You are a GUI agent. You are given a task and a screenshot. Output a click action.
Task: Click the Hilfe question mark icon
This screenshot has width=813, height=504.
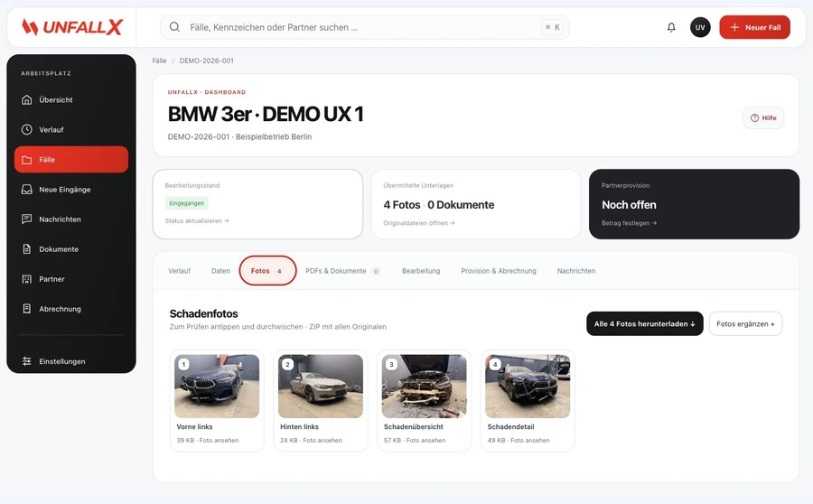[x=755, y=117]
